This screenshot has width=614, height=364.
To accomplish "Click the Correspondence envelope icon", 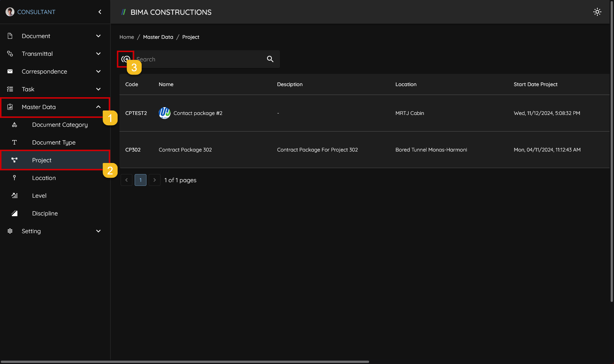I will pos(10,71).
